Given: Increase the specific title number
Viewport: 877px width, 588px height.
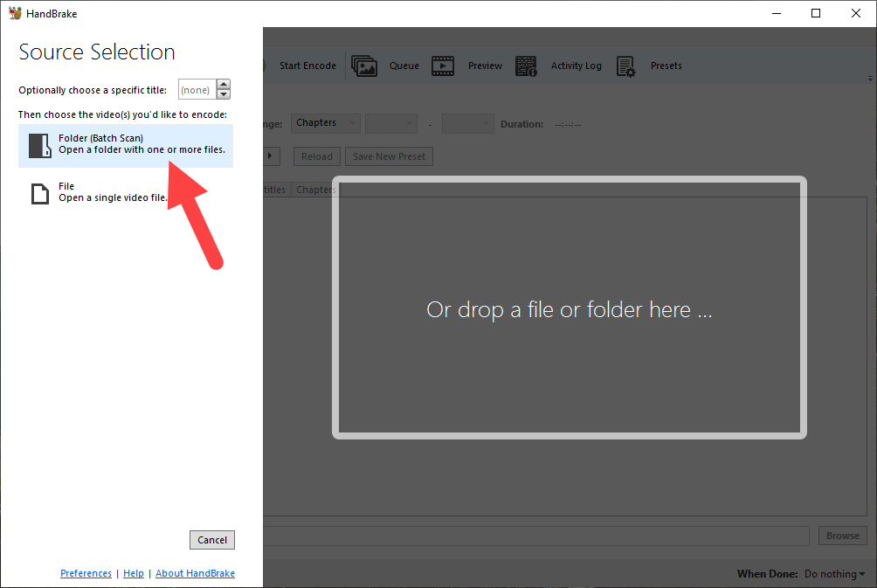Looking at the screenshot, I should tap(223, 85).
